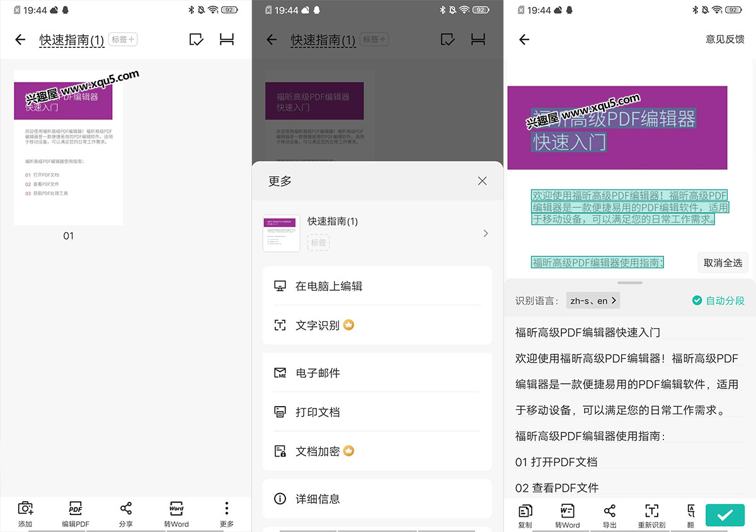Expand the 快速指南(1) document row chevron

click(x=485, y=234)
